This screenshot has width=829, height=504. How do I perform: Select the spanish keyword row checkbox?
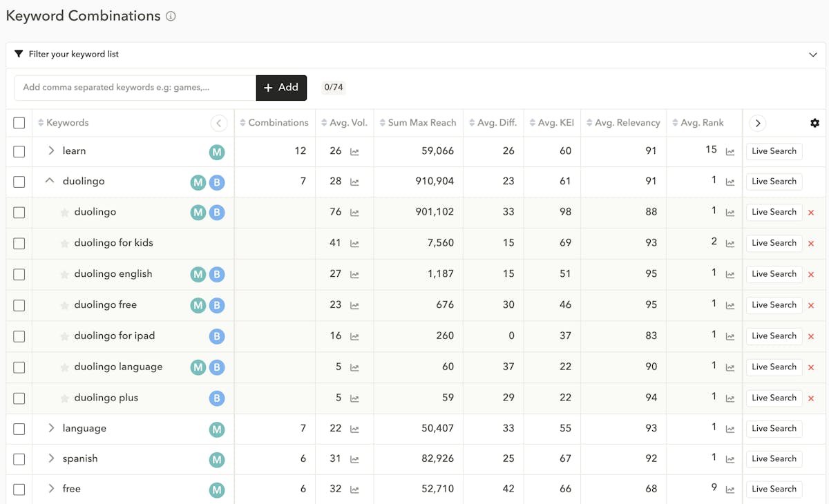click(19, 459)
